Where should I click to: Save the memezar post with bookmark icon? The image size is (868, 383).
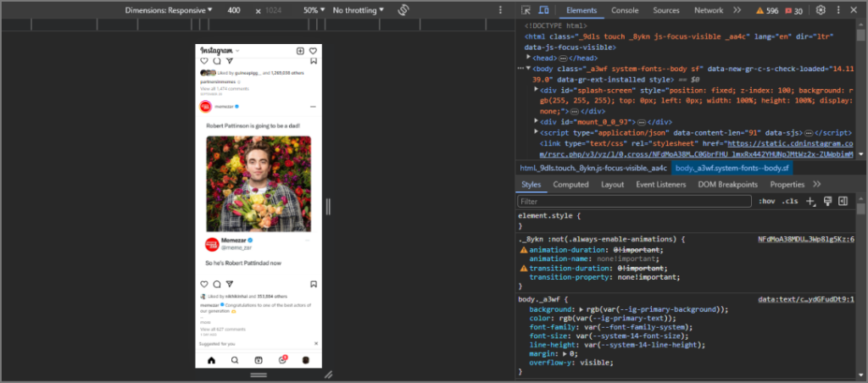(313, 284)
